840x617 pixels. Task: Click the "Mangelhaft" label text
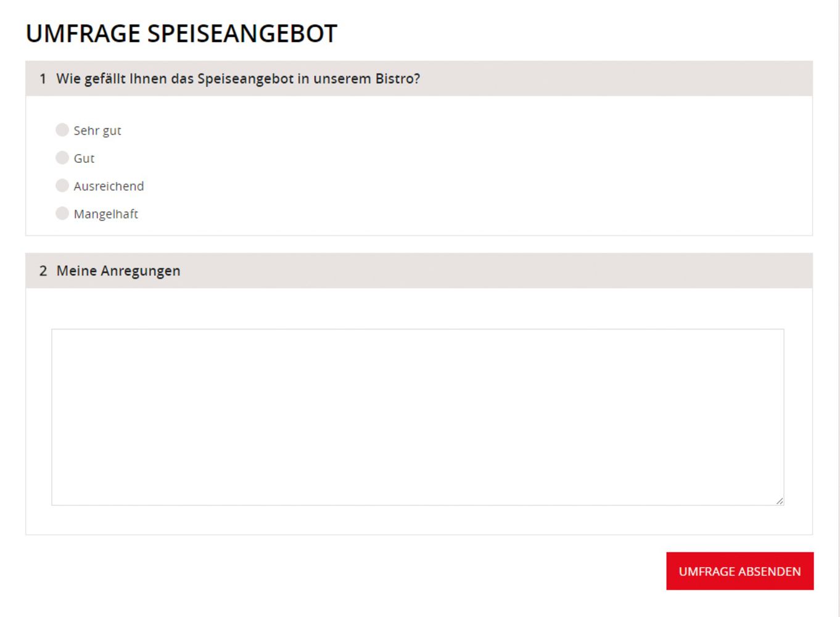[105, 214]
